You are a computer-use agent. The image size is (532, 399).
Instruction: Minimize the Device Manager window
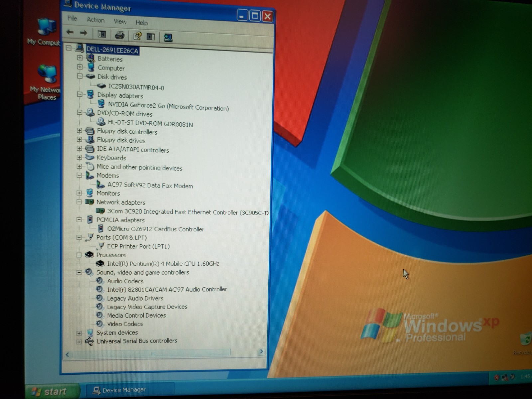coord(242,15)
